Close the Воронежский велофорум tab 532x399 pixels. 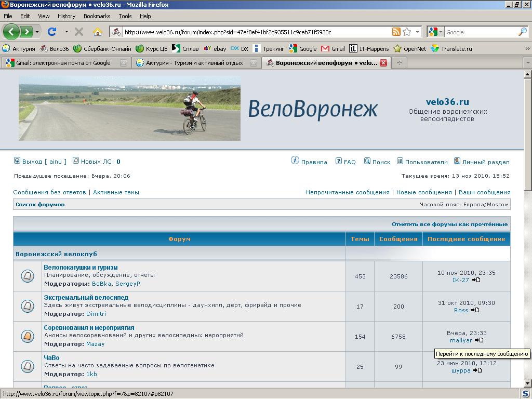(383, 63)
